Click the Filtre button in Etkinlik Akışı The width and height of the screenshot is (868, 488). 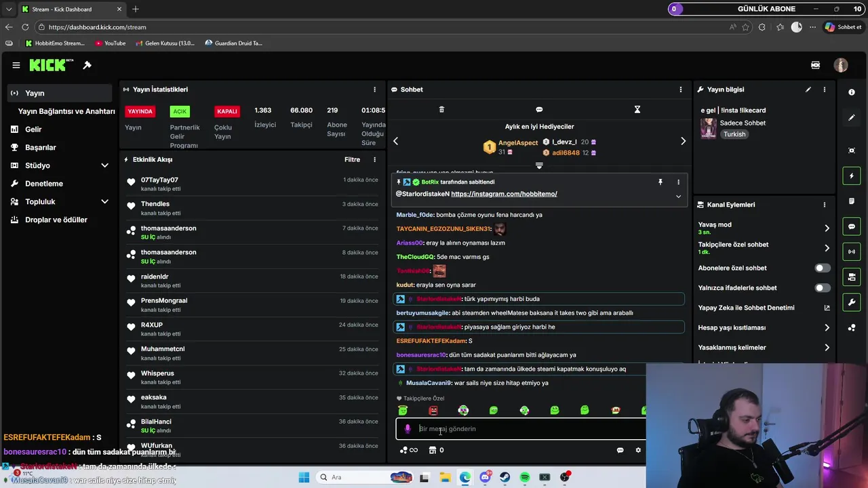point(352,160)
